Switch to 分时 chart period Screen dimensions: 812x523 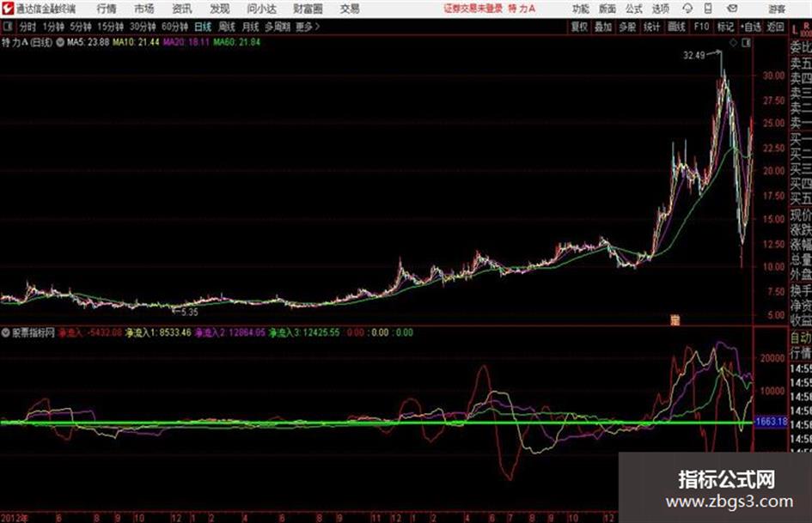(x=27, y=27)
